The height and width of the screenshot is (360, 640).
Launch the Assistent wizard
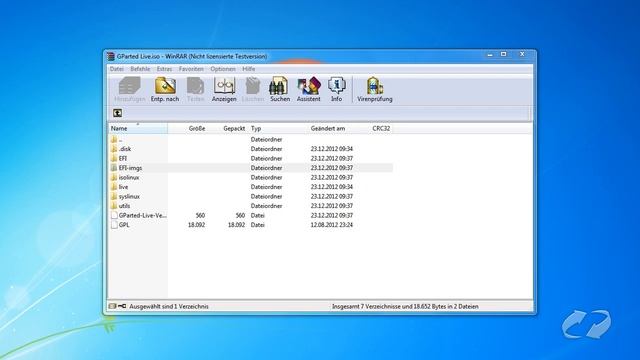point(309,89)
